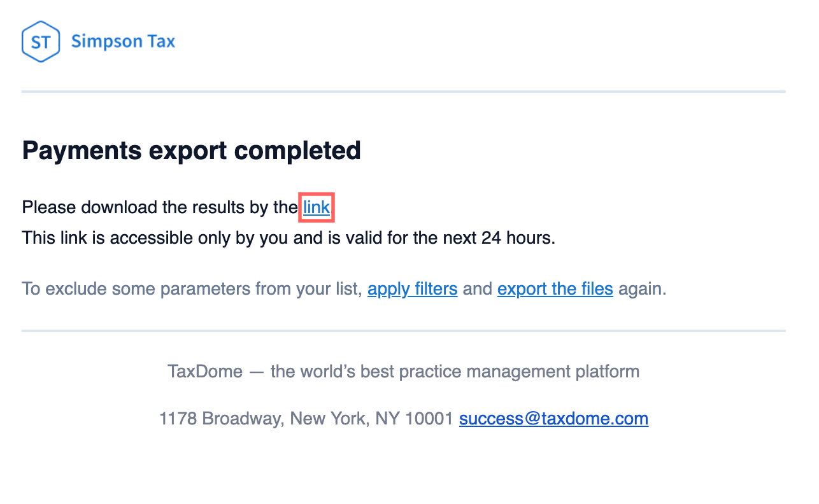Click the TaxDome name in the footer
The width and height of the screenshot is (819, 504).
[204, 371]
